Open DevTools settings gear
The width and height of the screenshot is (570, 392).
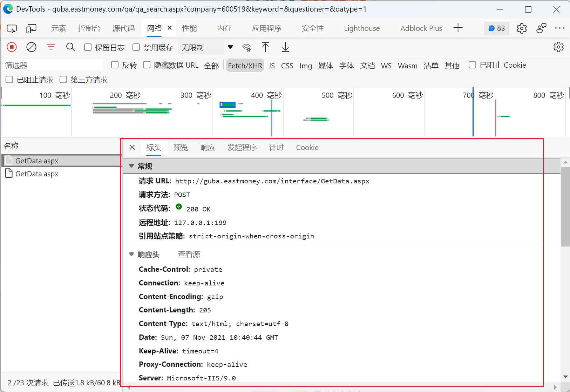pyautogui.click(x=522, y=28)
